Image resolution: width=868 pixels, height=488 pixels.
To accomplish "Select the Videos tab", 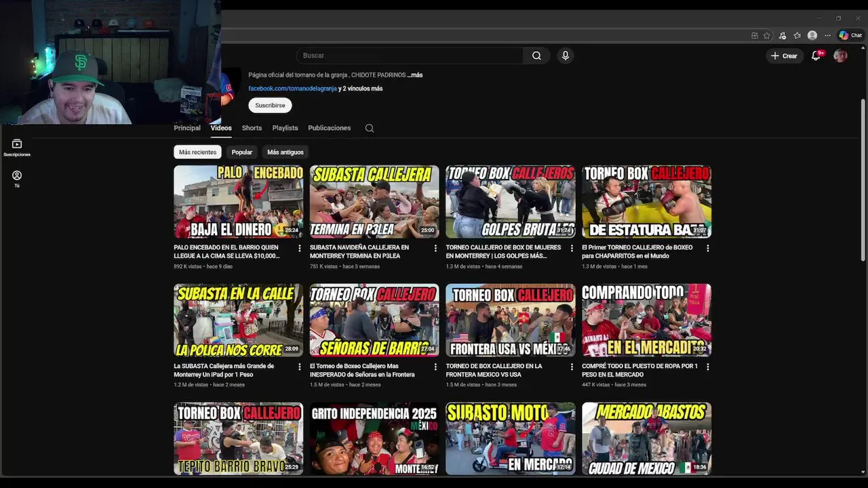I will pyautogui.click(x=221, y=128).
